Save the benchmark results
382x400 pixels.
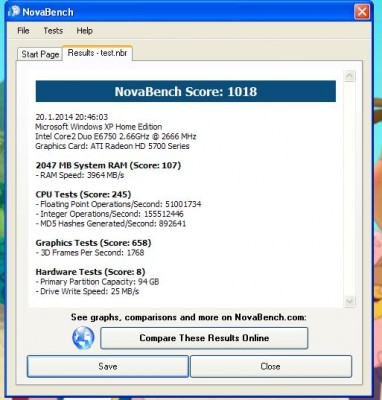pos(108,366)
